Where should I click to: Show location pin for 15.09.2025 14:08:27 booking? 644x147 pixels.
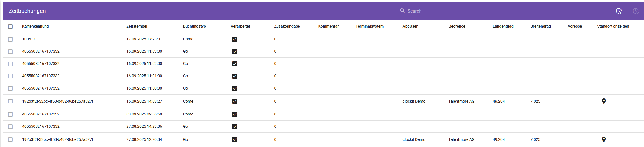(x=604, y=101)
